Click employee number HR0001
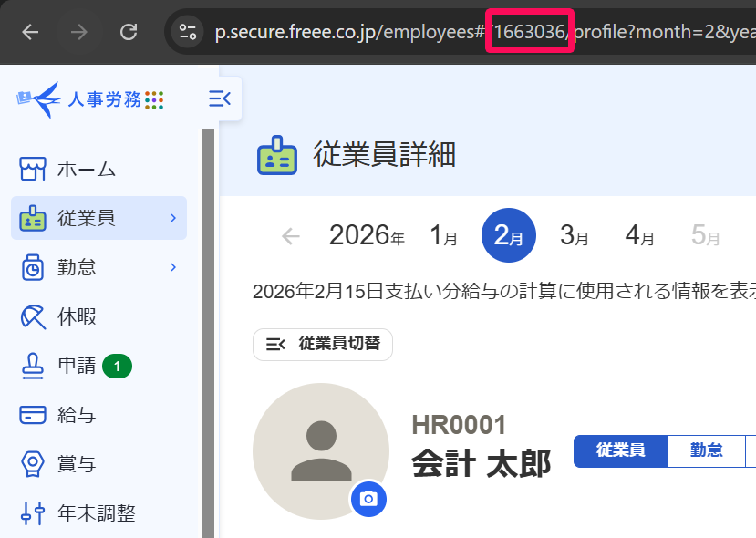Screen dimensions: 756x538 [x=459, y=425]
